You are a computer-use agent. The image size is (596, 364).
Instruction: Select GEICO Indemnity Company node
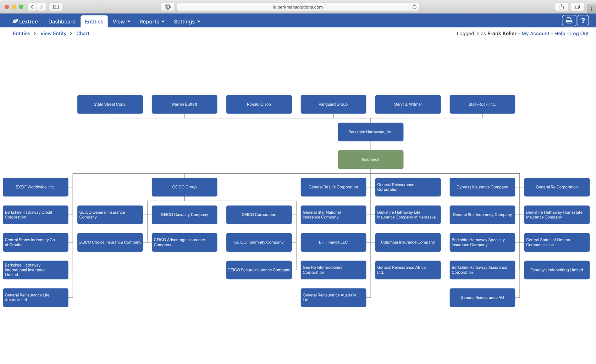pos(259,242)
